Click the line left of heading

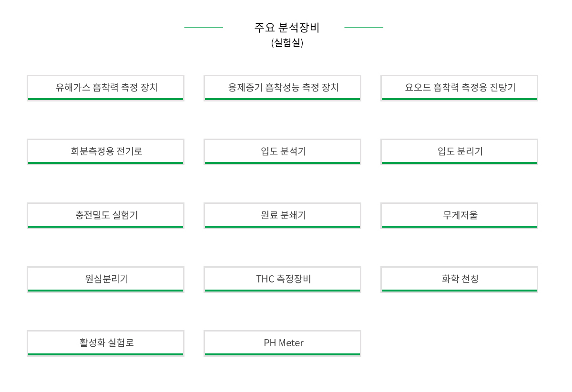click(204, 27)
